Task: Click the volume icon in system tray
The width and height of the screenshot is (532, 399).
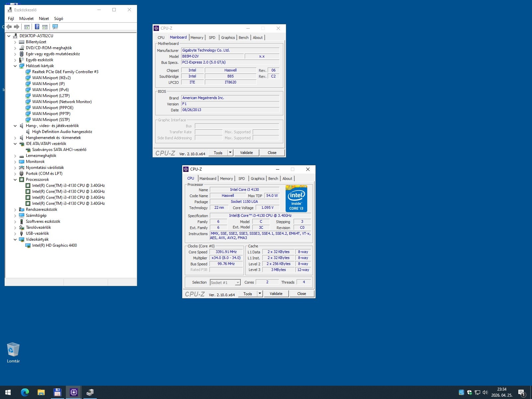Action: 485,392
